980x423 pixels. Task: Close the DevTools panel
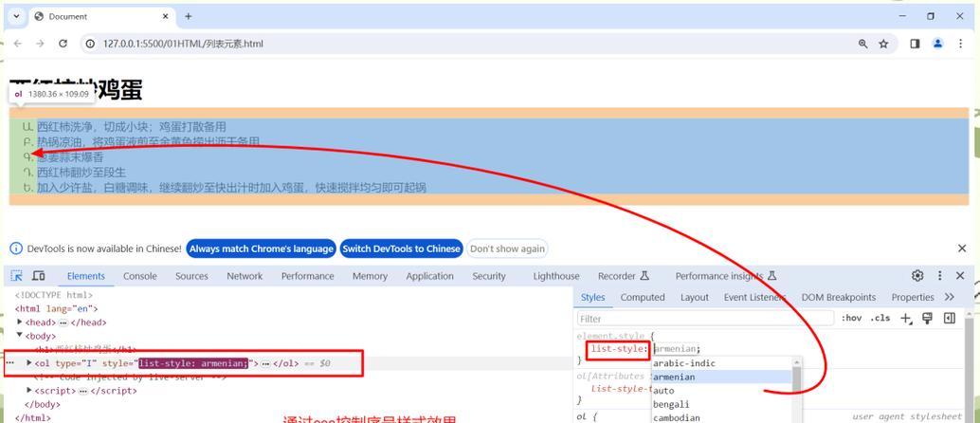click(x=961, y=276)
